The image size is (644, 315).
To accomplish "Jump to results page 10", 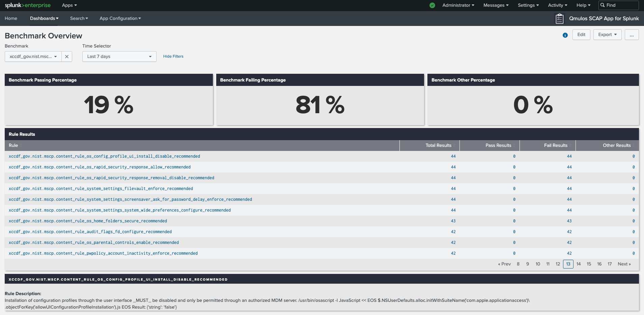I will (x=538, y=264).
